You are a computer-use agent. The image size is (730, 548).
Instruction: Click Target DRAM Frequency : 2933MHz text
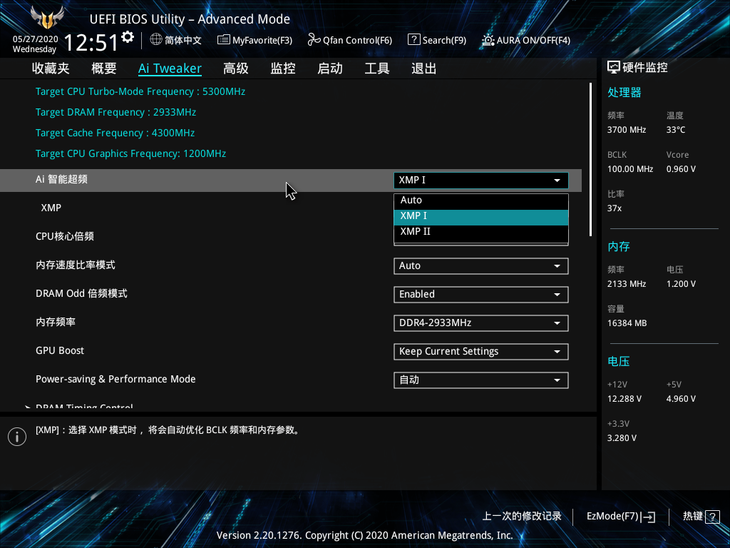tap(115, 112)
